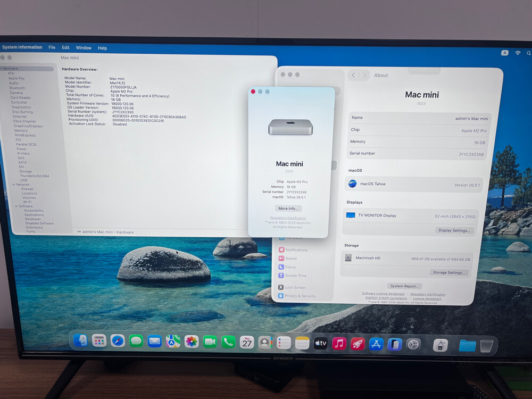Screen dimensions: 532x399
Task: Click the Wi-Fi status icon in menu bar
Action: point(518,53)
